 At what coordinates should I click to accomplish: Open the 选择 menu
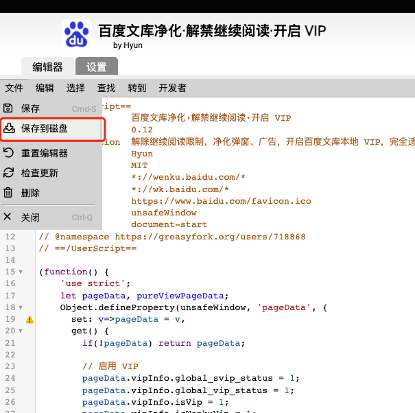75,88
